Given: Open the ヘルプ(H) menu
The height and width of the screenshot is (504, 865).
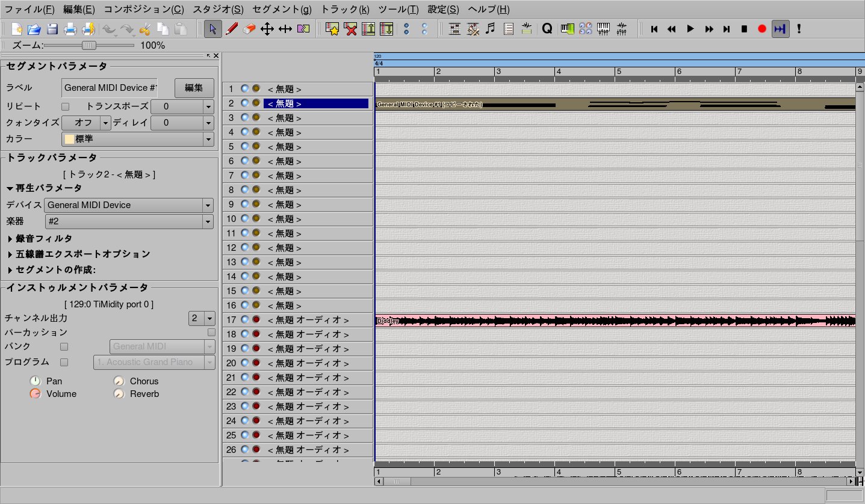Looking at the screenshot, I should tap(488, 10).
